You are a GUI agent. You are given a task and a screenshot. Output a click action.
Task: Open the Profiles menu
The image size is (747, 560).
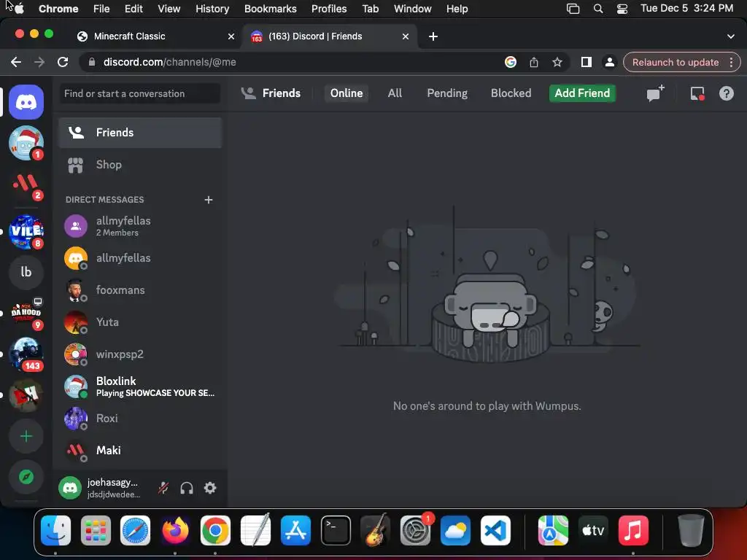pyautogui.click(x=329, y=9)
